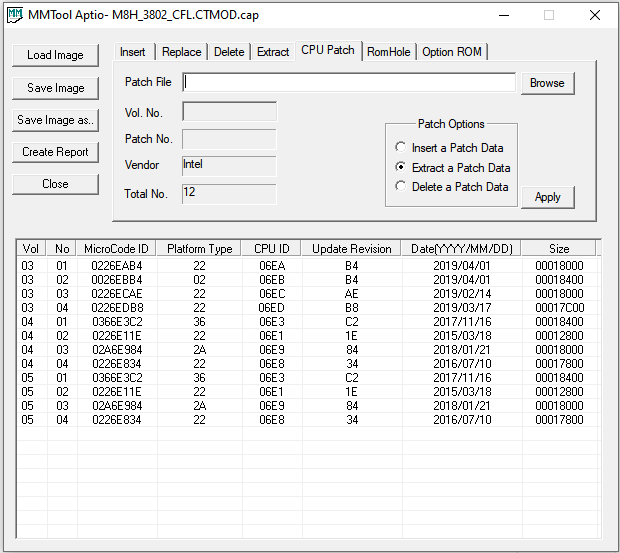
Task: Click the MicroCode ID column header
Action: click(x=116, y=249)
